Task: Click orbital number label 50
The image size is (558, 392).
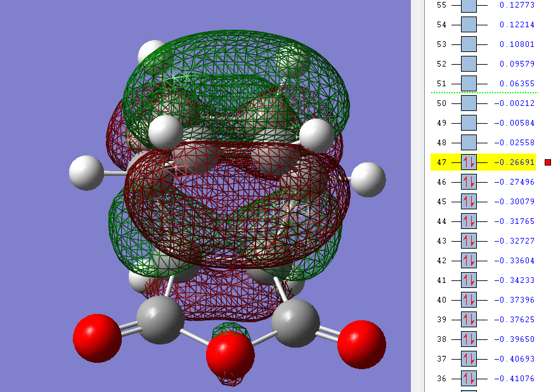Action: click(x=441, y=103)
